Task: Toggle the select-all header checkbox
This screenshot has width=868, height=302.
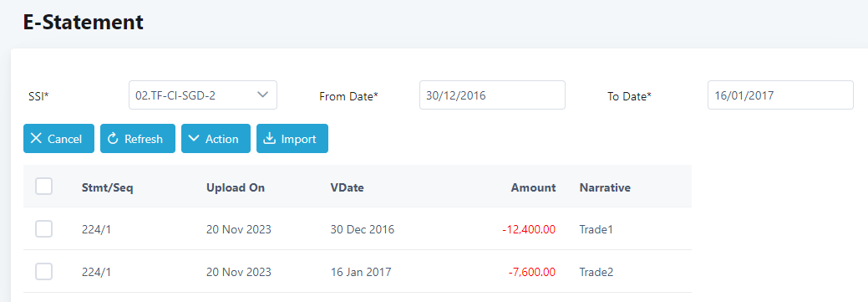Action: pyautogui.click(x=43, y=187)
